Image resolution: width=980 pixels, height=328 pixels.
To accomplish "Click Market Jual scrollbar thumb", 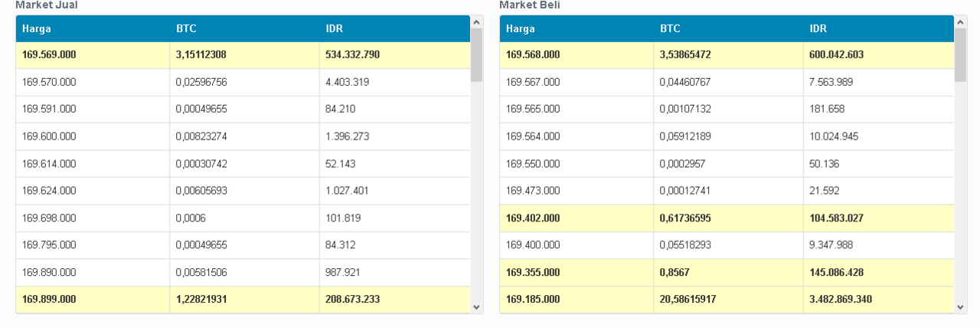I will [x=476, y=56].
